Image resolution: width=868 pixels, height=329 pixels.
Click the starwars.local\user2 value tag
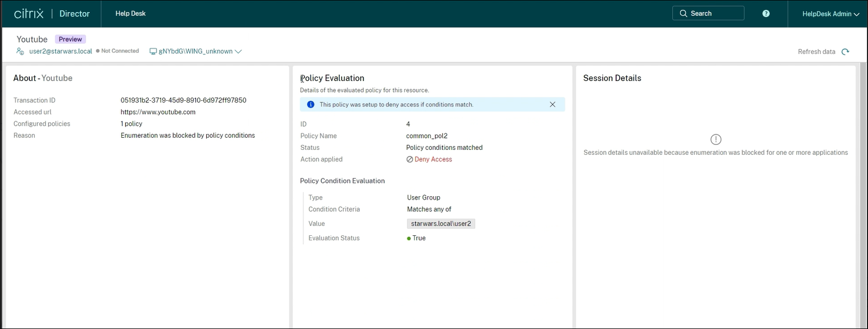pyautogui.click(x=441, y=224)
